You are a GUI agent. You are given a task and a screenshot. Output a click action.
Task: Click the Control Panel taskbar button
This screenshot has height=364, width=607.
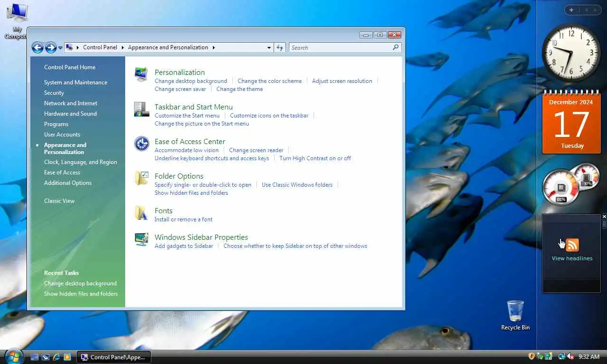tap(114, 357)
